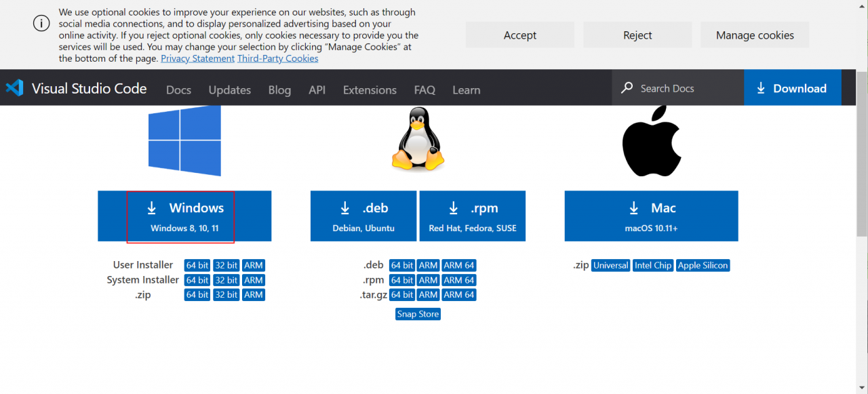Click the Apple logo image

652,140
